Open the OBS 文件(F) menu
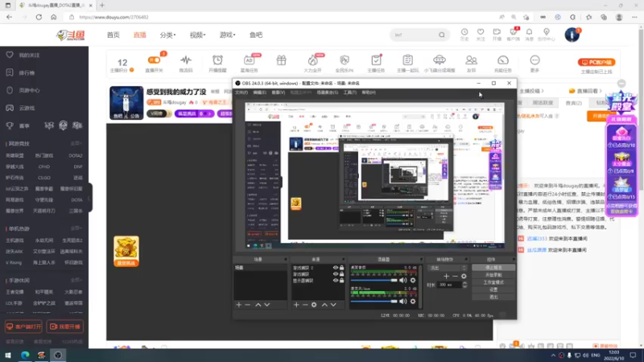The width and height of the screenshot is (644, 362). click(241, 93)
